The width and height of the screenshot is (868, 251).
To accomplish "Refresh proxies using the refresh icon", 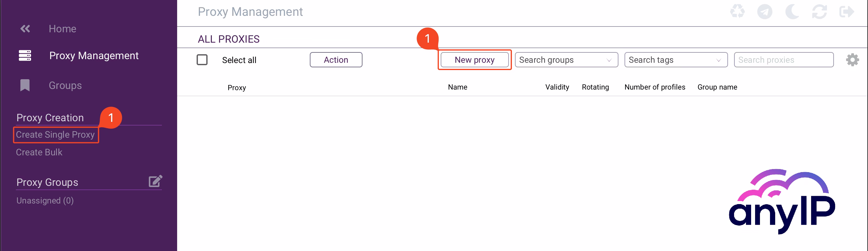I will point(820,12).
